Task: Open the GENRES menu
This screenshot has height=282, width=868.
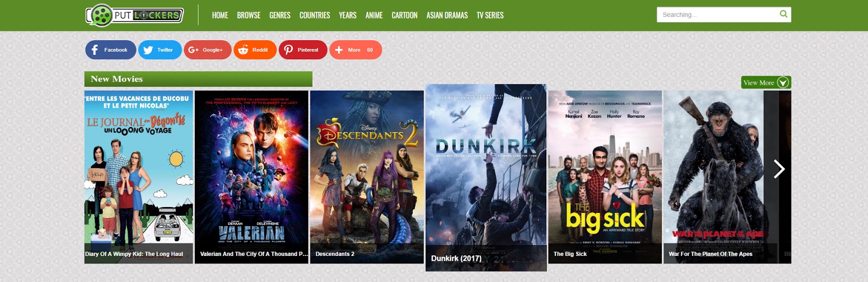Action: 280,15
